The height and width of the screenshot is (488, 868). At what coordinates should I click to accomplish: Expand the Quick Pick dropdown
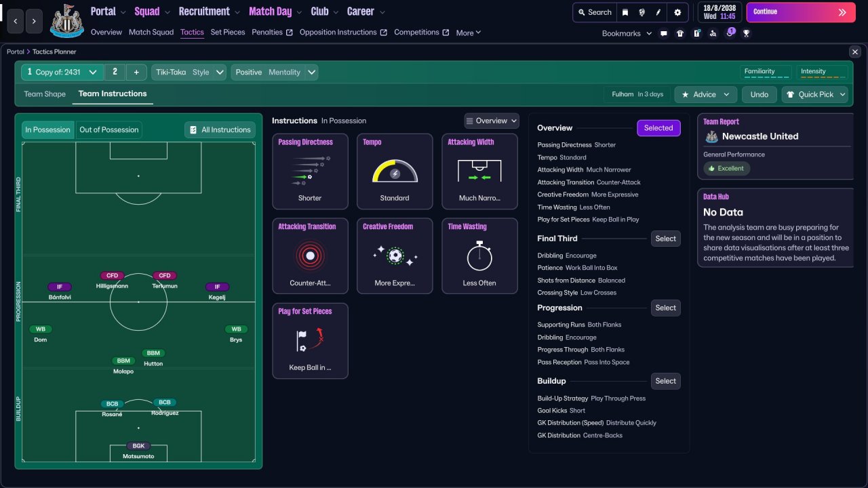pyautogui.click(x=814, y=95)
